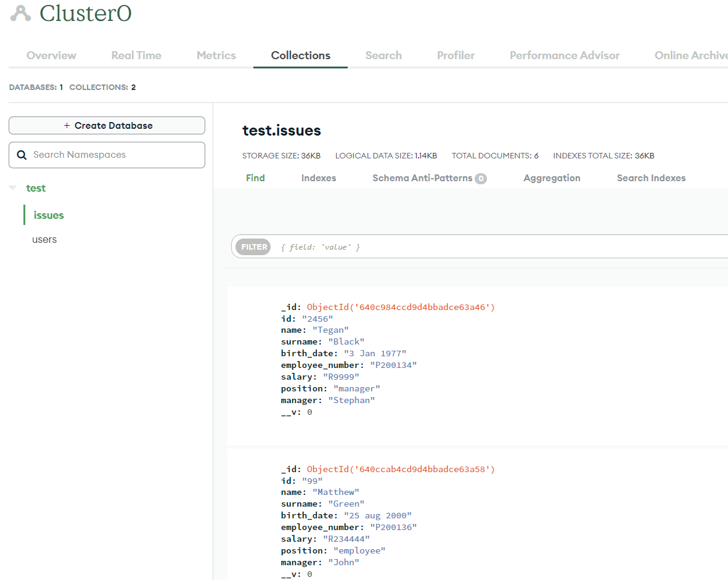Open the Online Archive tab
This screenshot has height=580, width=728.
(x=691, y=55)
